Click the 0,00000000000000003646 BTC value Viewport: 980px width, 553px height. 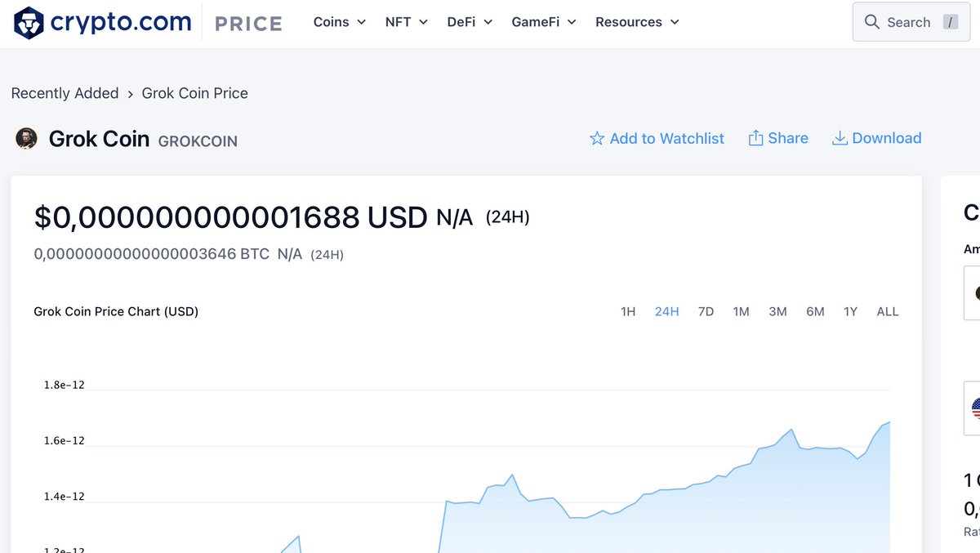[x=152, y=254]
